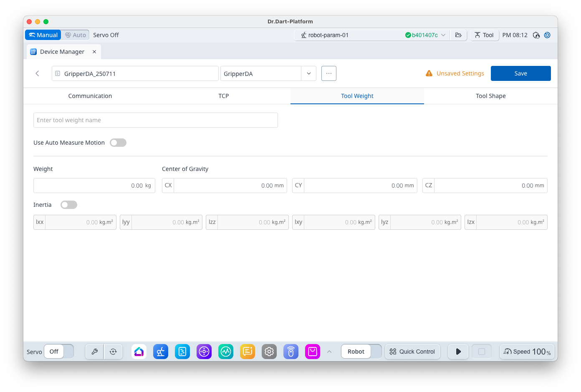Viewport: 581px width, 392px height.
Task: Expand the dock with the up chevron
Action: [329, 352]
